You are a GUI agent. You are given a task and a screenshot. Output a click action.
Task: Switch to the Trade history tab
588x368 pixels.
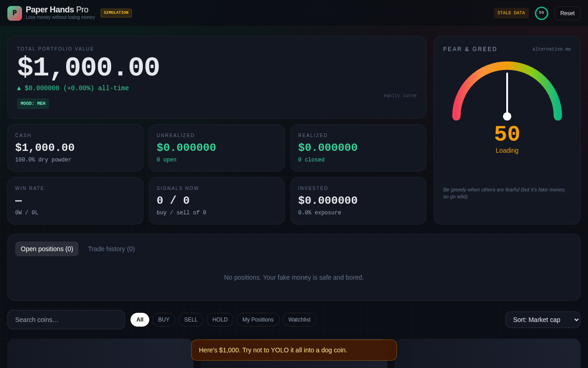(112, 249)
